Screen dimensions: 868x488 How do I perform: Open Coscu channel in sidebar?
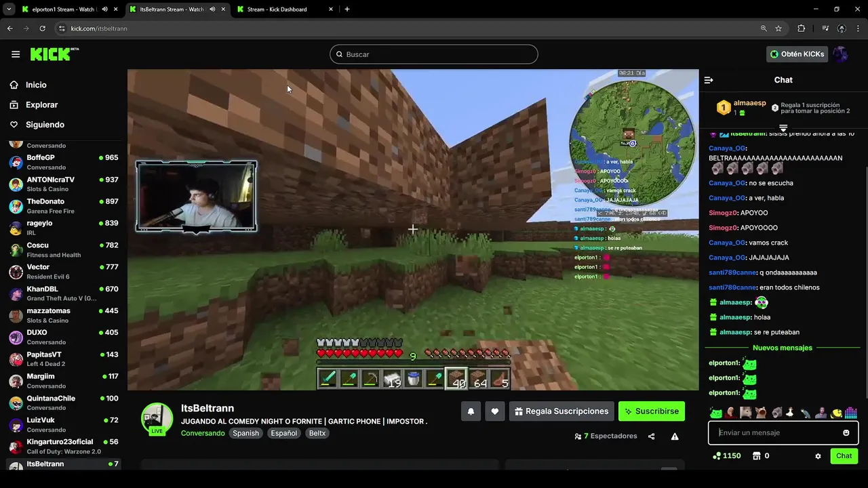point(64,250)
